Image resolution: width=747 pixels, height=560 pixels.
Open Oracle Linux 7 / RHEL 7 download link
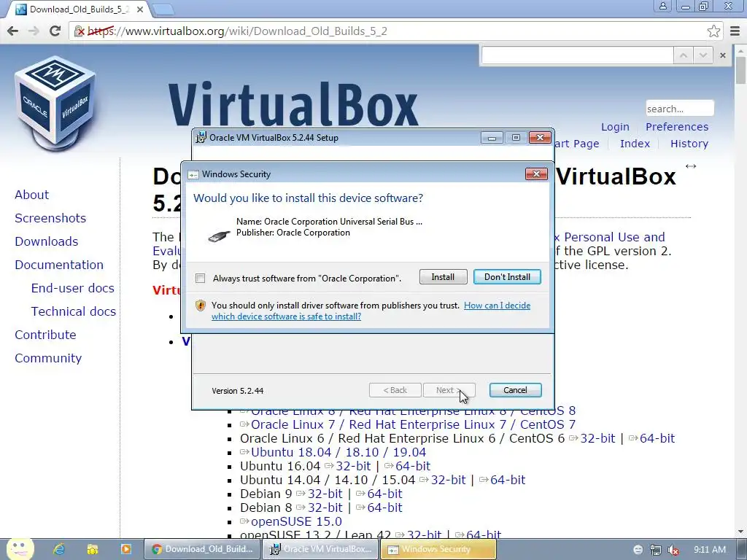(x=413, y=424)
